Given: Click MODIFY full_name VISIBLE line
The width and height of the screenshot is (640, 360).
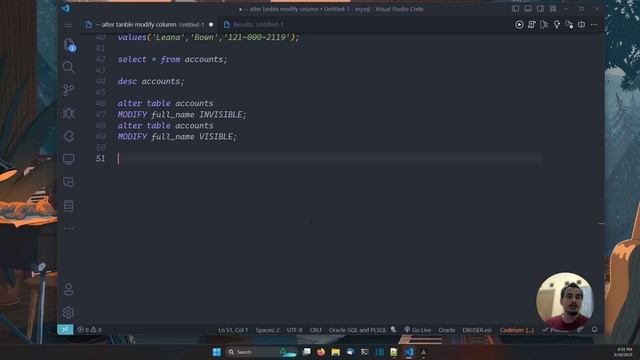Looking at the screenshot, I should [177, 137].
